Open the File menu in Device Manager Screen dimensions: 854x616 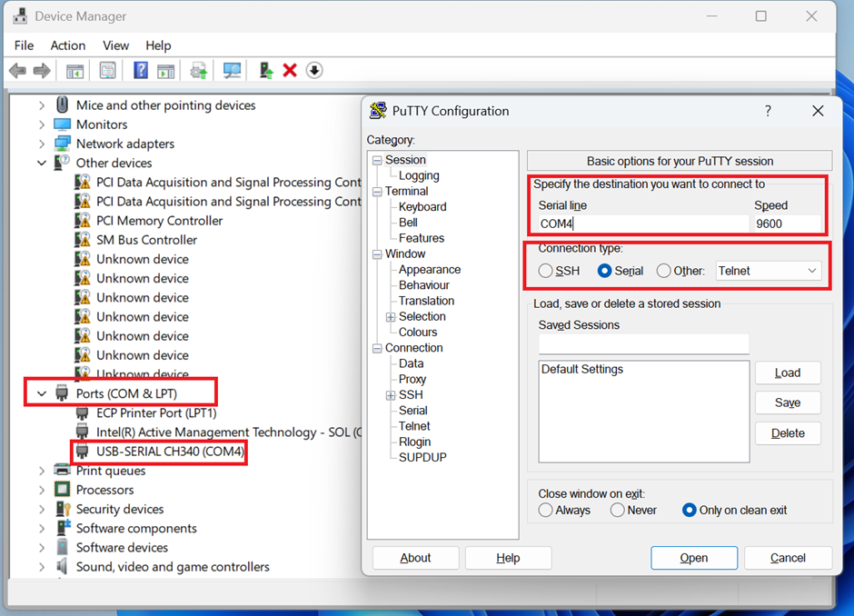(24, 45)
